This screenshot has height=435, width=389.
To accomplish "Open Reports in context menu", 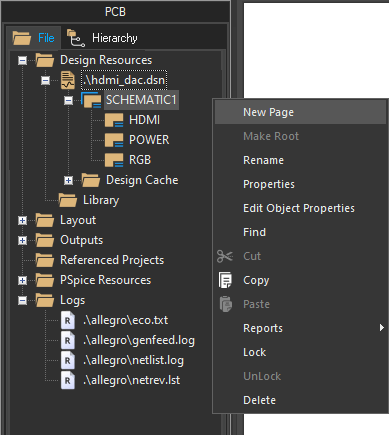I will click(x=300, y=328).
